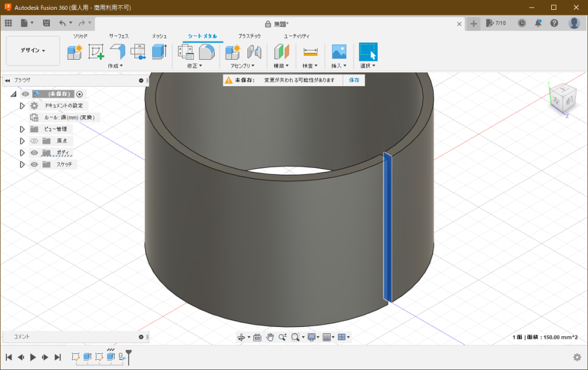
Task: Collapse the ブラウザ panel with the double arrows
Action: (7, 80)
